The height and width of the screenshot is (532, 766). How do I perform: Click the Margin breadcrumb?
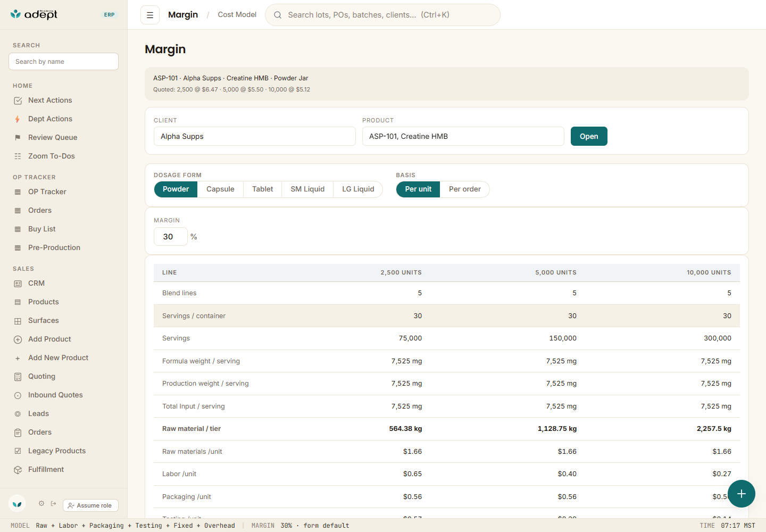183,15
